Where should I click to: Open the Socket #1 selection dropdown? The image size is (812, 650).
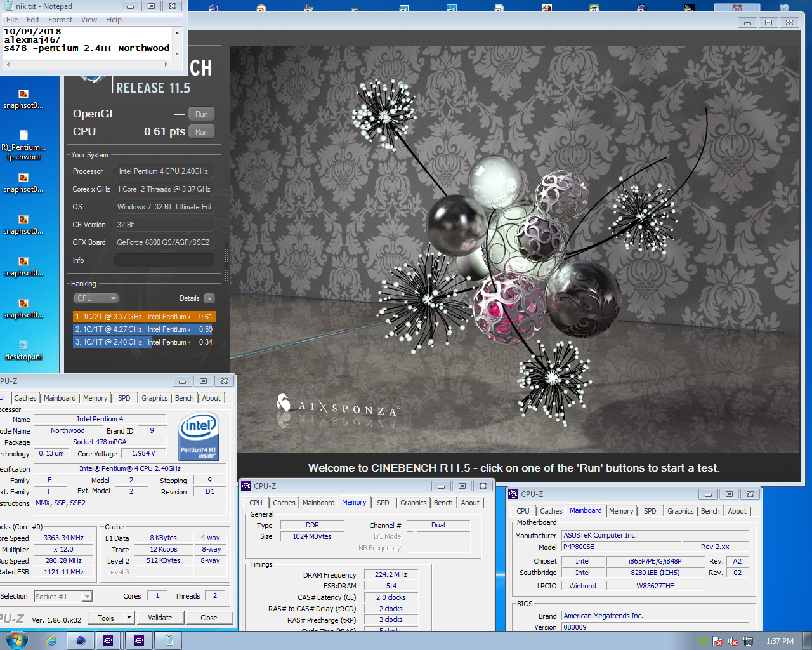pos(63,596)
